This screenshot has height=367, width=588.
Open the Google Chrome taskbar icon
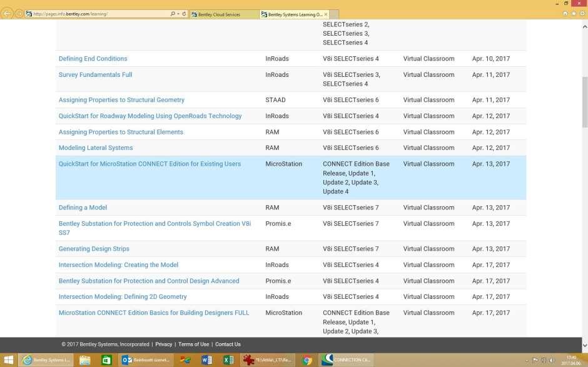(308, 360)
